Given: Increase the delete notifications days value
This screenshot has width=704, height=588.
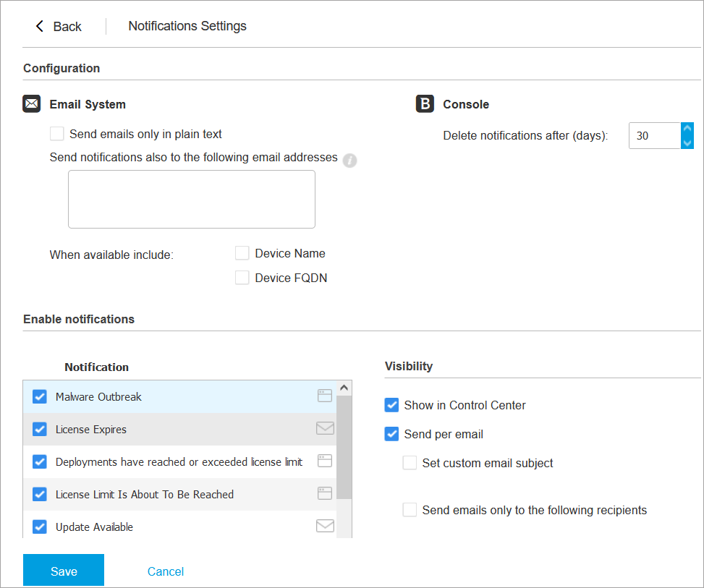Looking at the screenshot, I should click(x=687, y=129).
